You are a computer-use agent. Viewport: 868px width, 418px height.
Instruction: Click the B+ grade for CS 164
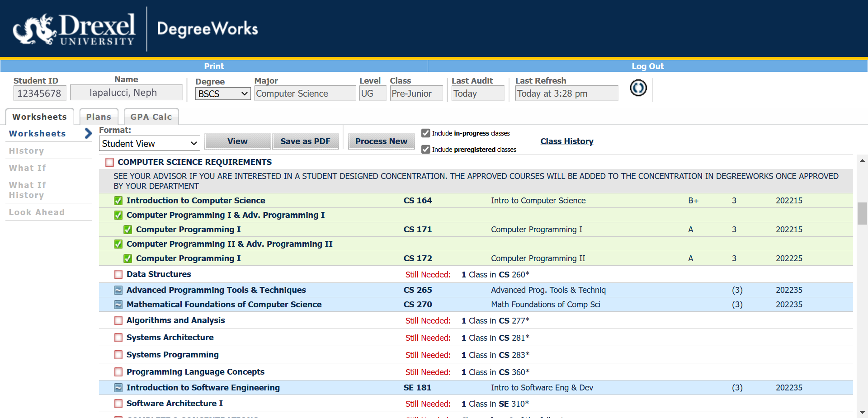pyautogui.click(x=693, y=201)
